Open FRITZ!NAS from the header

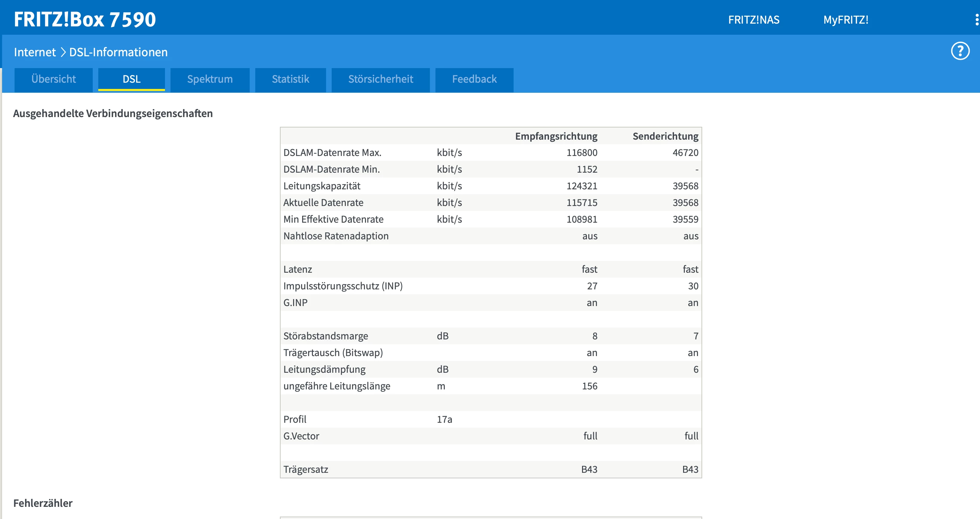point(753,20)
